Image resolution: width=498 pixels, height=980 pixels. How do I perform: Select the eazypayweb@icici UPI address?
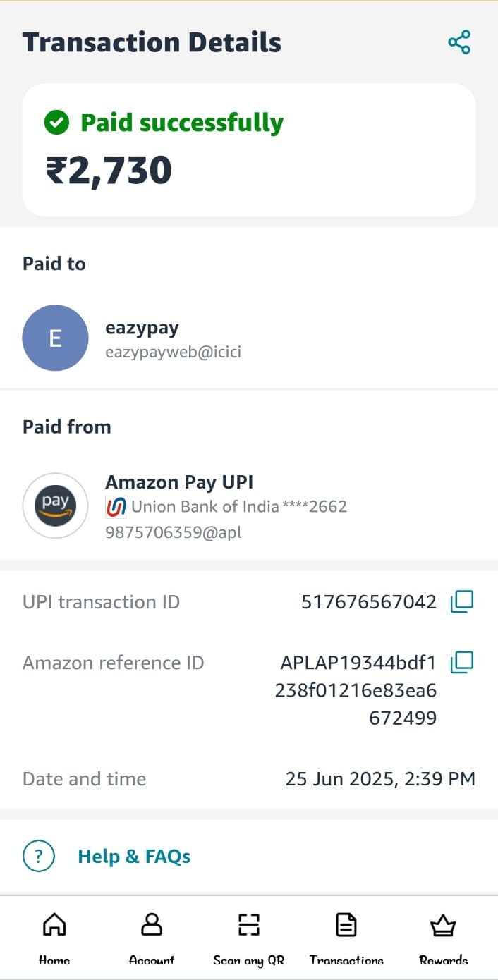pos(173,352)
